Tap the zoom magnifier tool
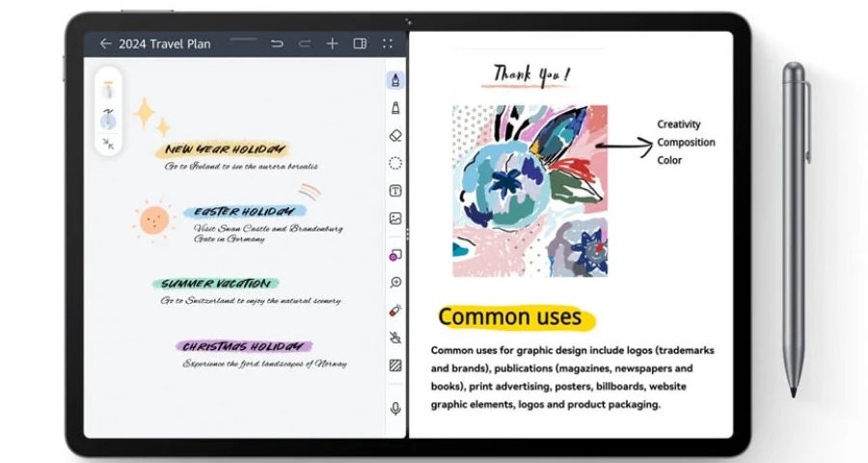 395,283
